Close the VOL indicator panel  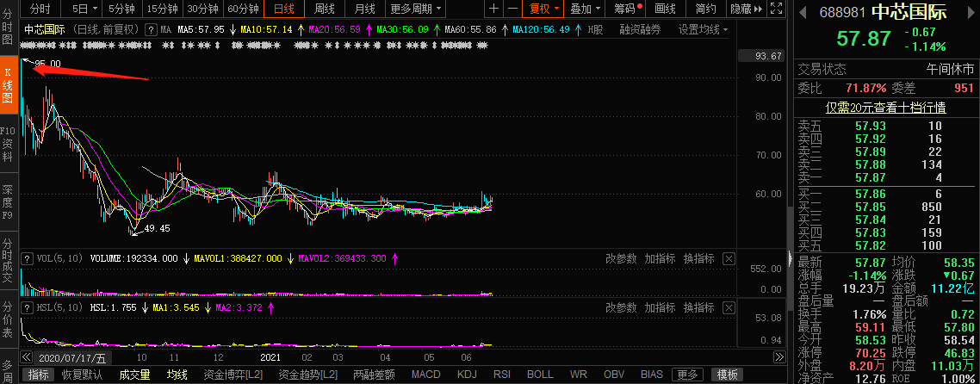(729, 258)
